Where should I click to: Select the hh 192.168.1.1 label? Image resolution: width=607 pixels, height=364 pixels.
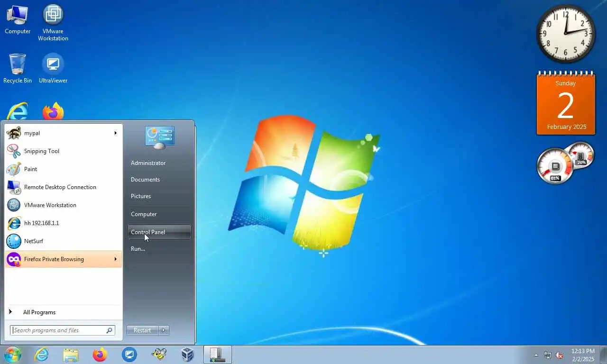(42, 223)
